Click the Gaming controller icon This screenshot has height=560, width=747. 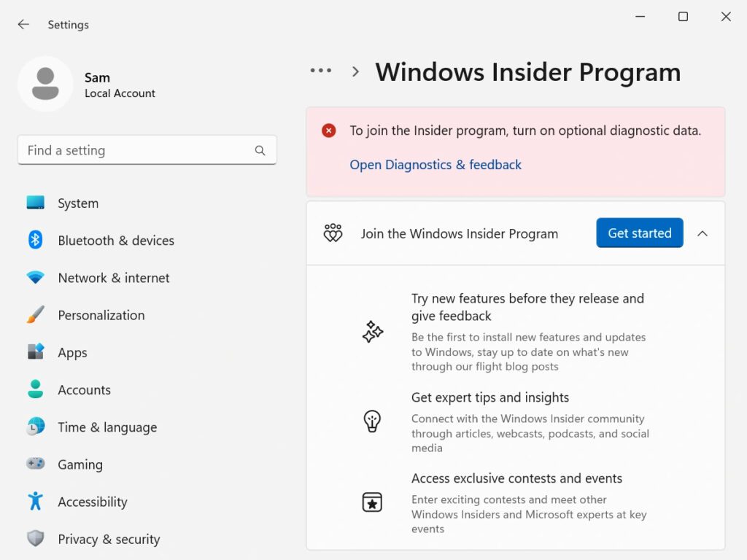tap(36, 464)
